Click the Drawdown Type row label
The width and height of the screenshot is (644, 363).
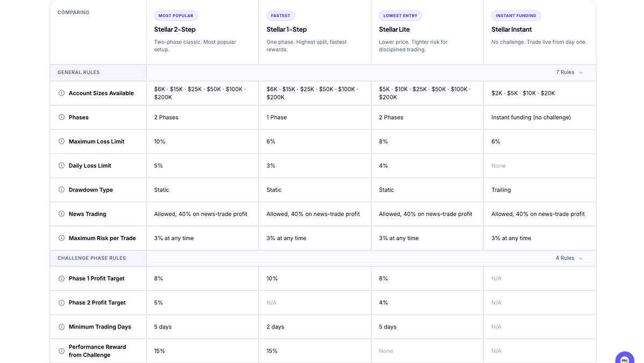coord(91,190)
